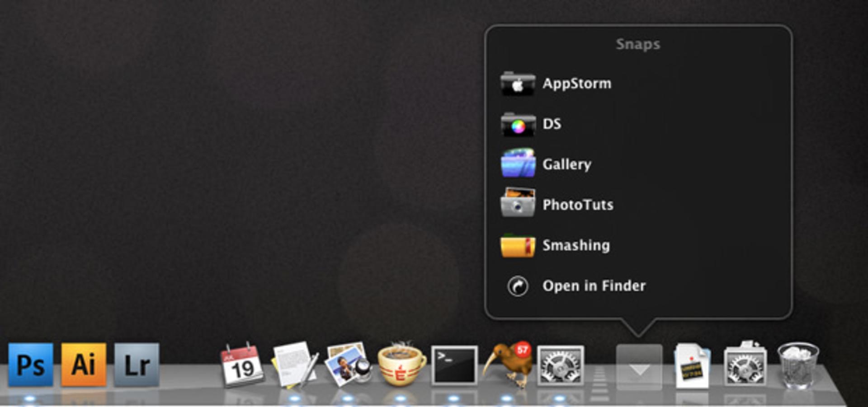Viewport: 868px width, 407px height.
Task: Open the Terminal dock icon
Action: [x=454, y=365]
